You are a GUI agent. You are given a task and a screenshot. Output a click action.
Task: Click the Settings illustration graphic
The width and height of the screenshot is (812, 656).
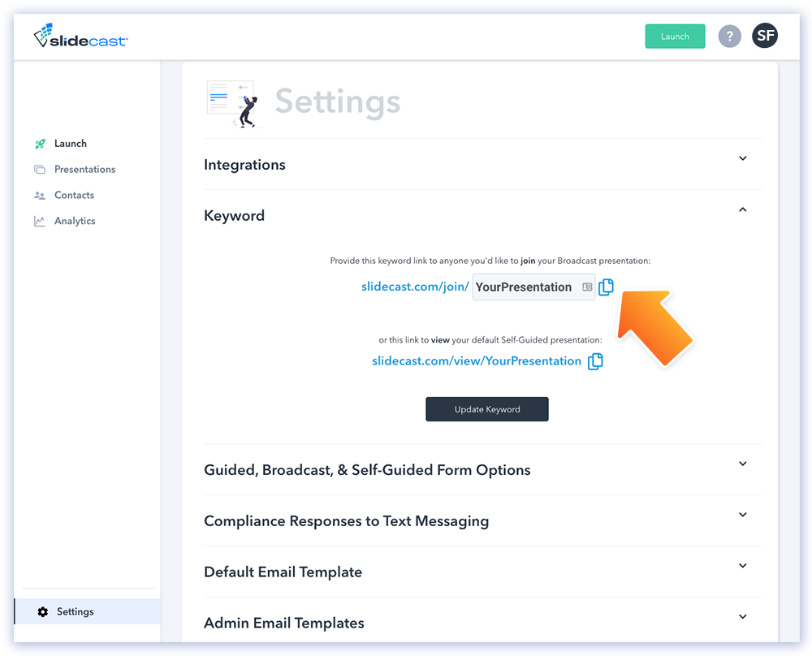[234, 104]
